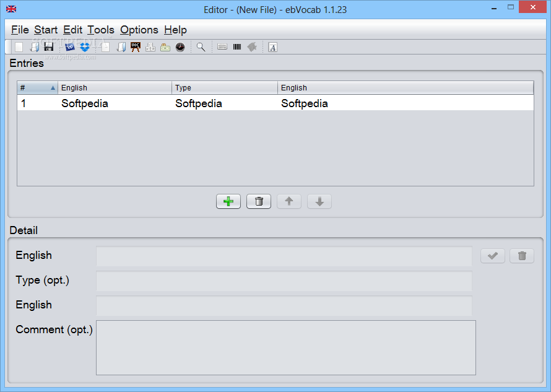Click Softpedia in first English column
Viewport: 551px width, 392px height.
85,103
